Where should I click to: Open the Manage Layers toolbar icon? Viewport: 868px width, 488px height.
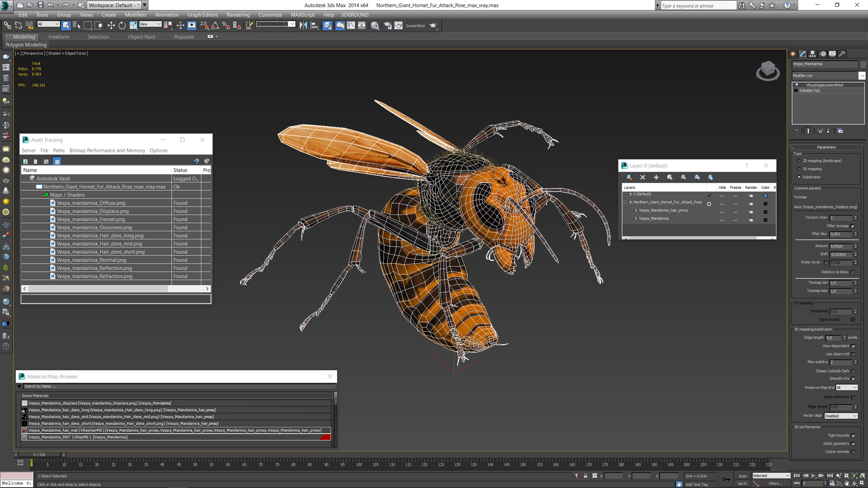[x=327, y=26]
